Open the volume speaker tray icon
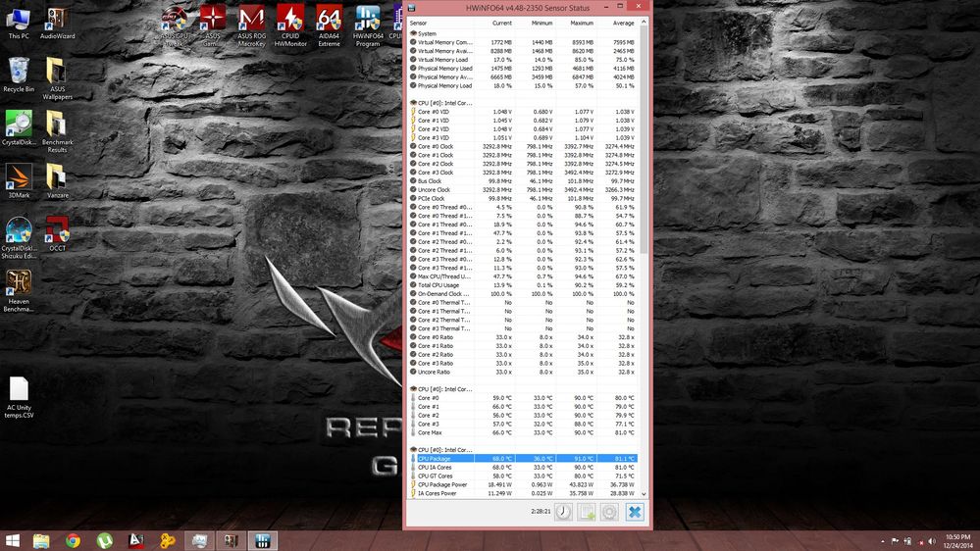Viewport: 980px width, 551px height. click(932, 541)
